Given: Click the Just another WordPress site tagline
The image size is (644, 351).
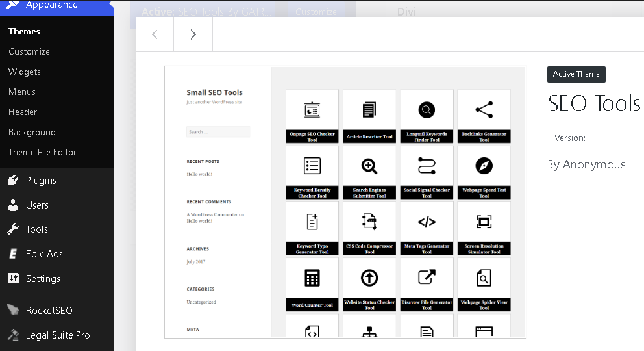Looking at the screenshot, I should pos(214,102).
